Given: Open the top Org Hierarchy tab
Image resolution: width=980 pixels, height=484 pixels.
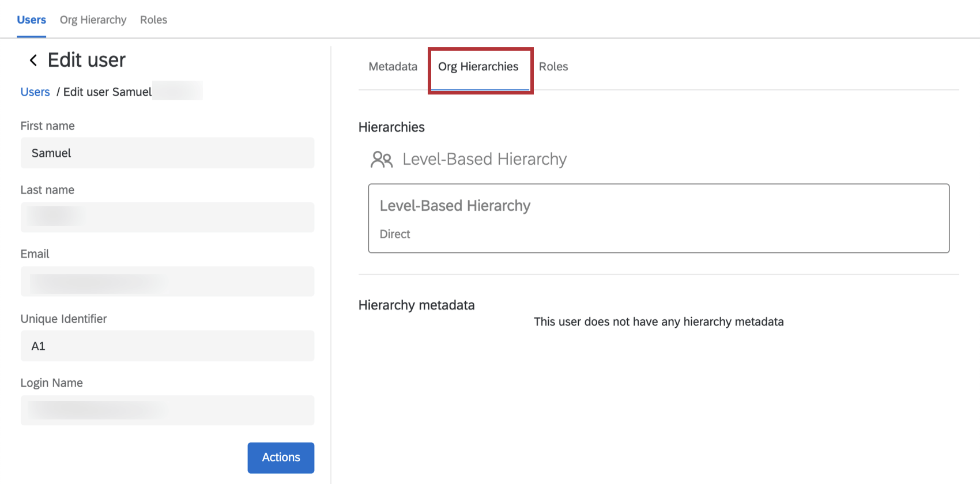Looking at the screenshot, I should tap(93, 20).
